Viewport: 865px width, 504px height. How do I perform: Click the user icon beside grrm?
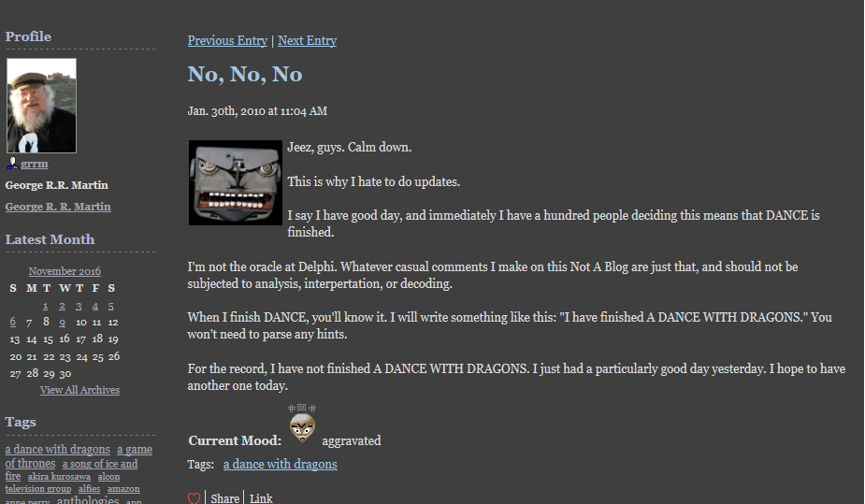pyautogui.click(x=13, y=164)
